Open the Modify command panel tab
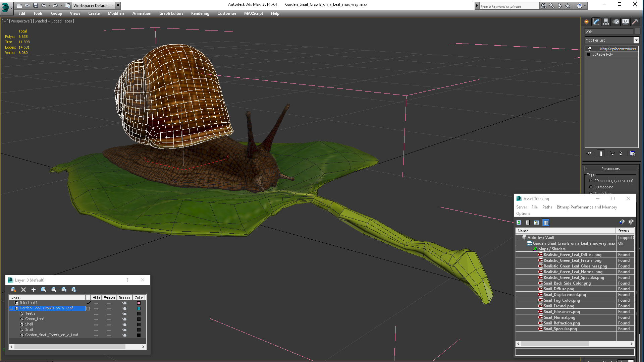The height and width of the screenshot is (362, 644). [596, 22]
